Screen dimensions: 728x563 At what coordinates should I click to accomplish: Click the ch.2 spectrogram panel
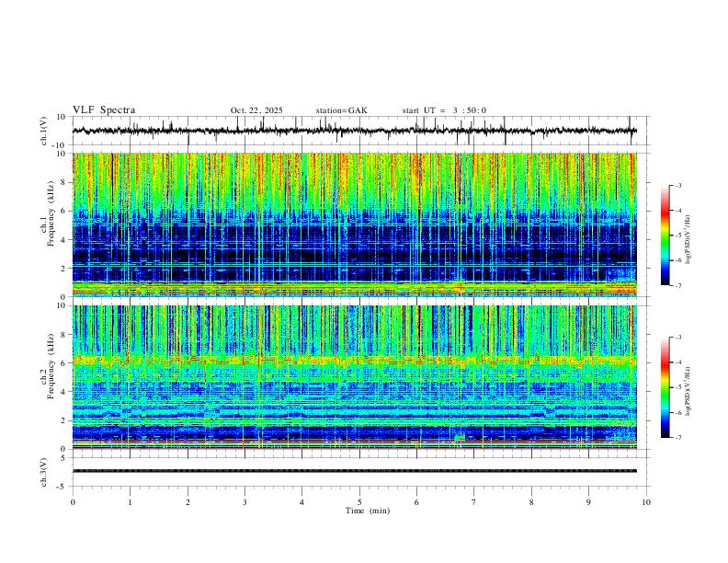point(354,377)
